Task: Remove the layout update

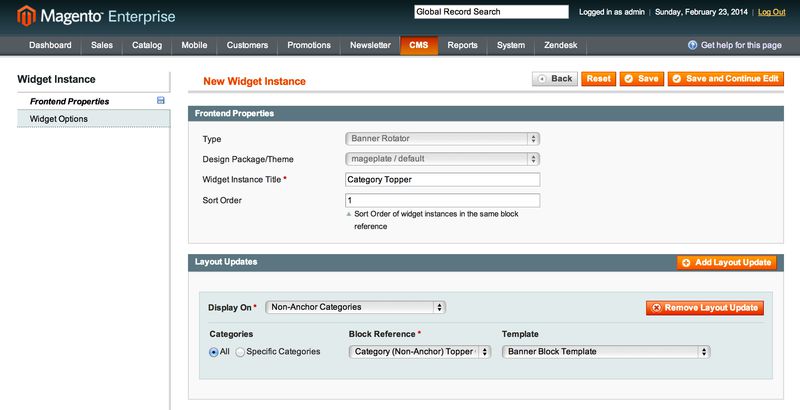Action: pyautogui.click(x=704, y=308)
